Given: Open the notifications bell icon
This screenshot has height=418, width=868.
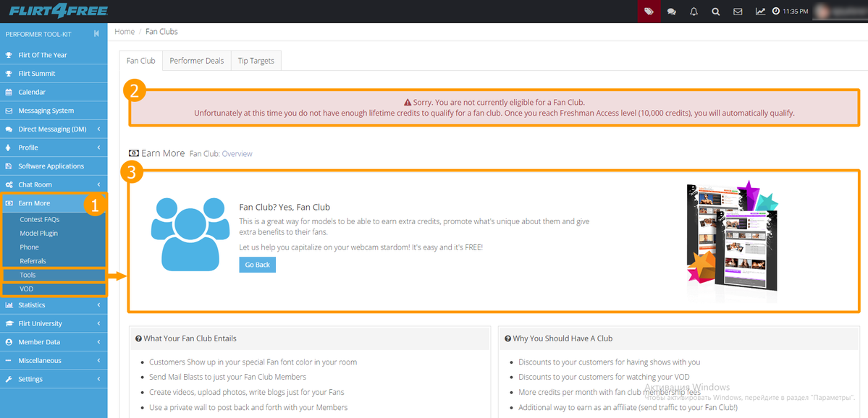Looking at the screenshot, I should [x=694, y=12].
